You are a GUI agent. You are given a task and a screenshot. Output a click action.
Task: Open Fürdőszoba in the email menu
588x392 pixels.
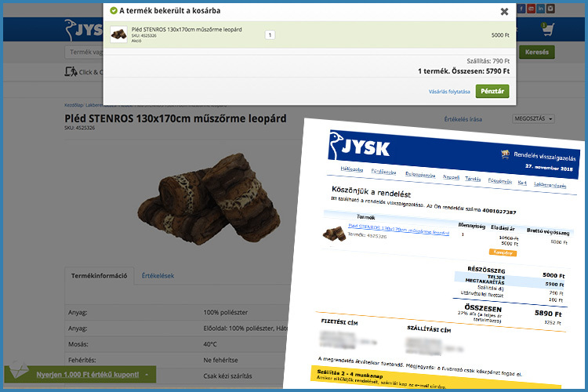(383, 172)
